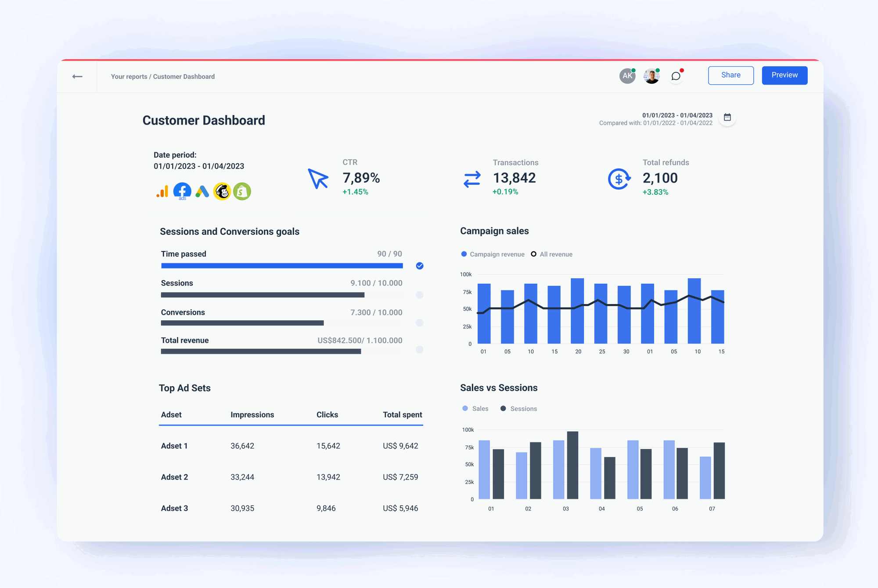Switch to All revenue view
This screenshot has width=878, height=588.
pos(534,254)
